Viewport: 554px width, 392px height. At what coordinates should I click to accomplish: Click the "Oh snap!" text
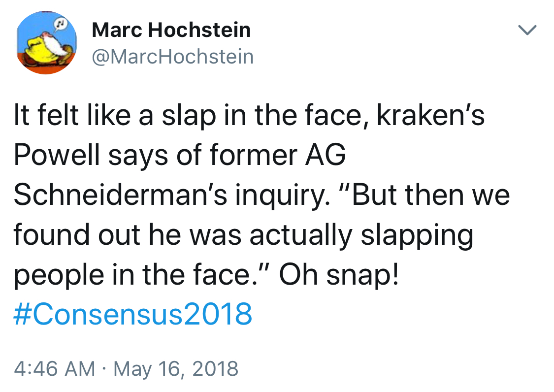tap(340, 274)
